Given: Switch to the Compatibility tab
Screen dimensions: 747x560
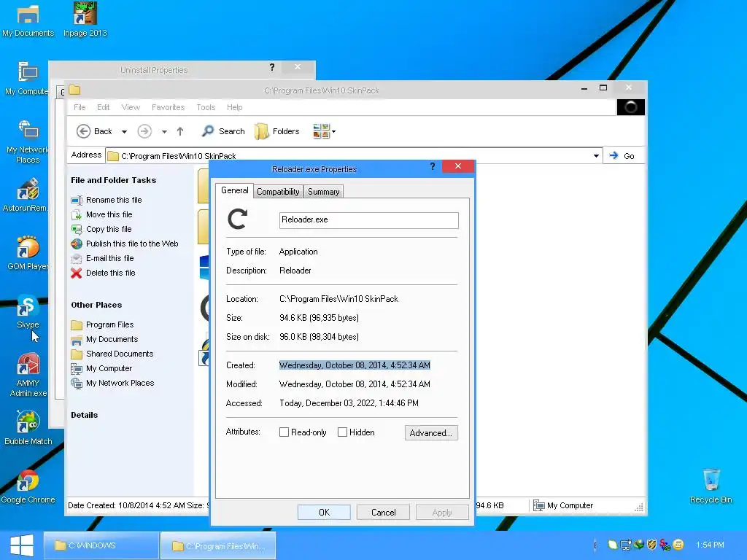Looking at the screenshot, I should [278, 192].
